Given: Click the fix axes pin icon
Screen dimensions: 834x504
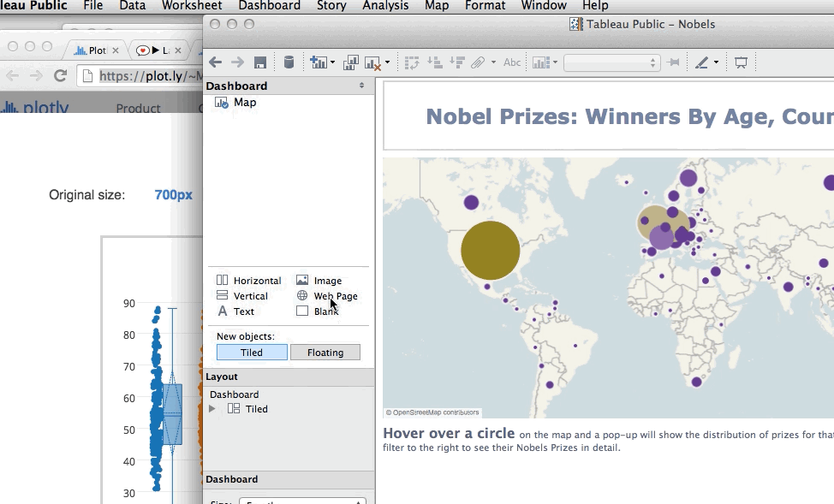Looking at the screenshot, I should pos(673,62).
